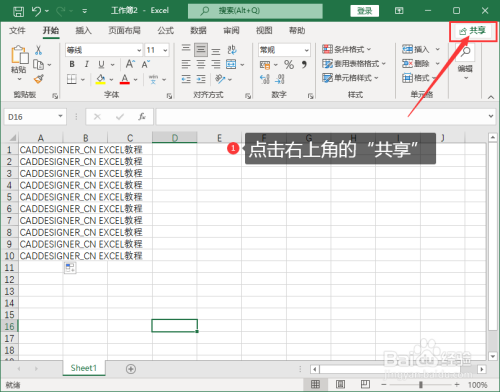Click the Sign in button
The height and width of the screenshot is (392, 500).
click(365, 11)
